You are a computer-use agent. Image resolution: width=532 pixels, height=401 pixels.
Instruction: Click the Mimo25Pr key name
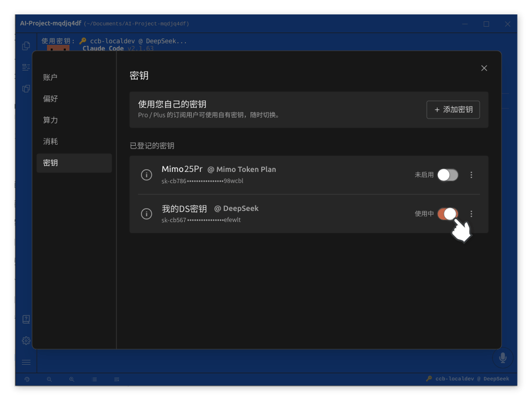pyautogui.click(x=182, y=169)
